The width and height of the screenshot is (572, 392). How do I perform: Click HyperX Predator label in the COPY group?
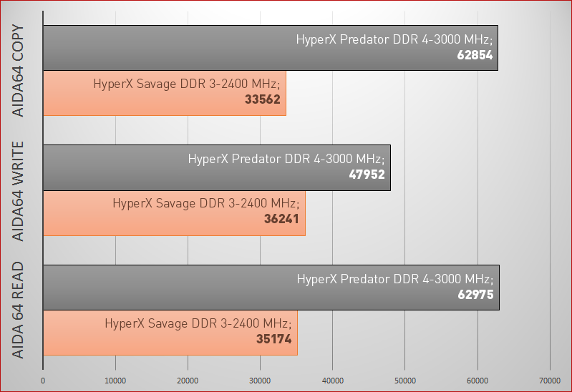394,39
